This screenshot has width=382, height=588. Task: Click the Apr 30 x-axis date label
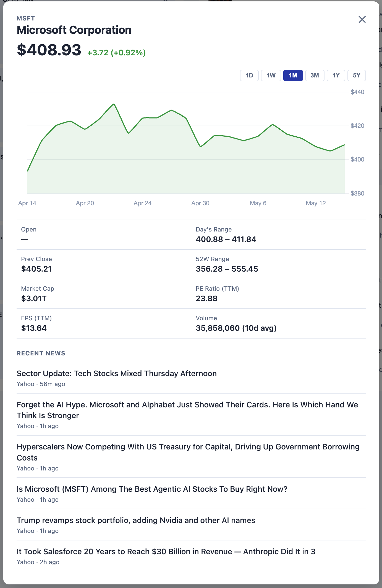pyautogui.click(x=200, y=203)
